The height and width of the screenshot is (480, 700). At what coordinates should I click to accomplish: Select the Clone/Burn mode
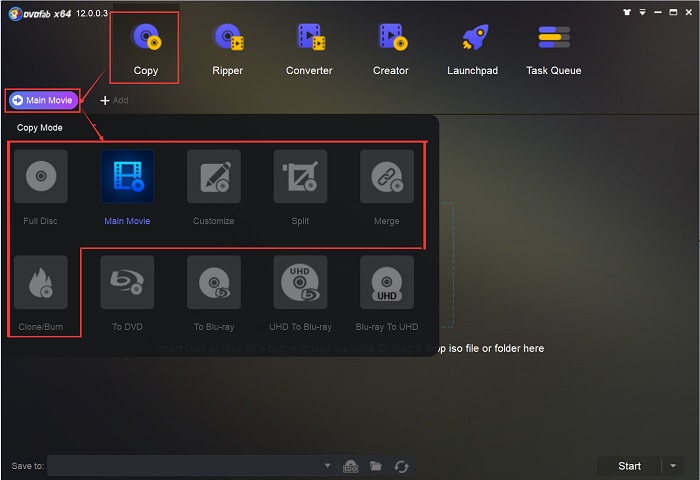[x=41, y=283]
